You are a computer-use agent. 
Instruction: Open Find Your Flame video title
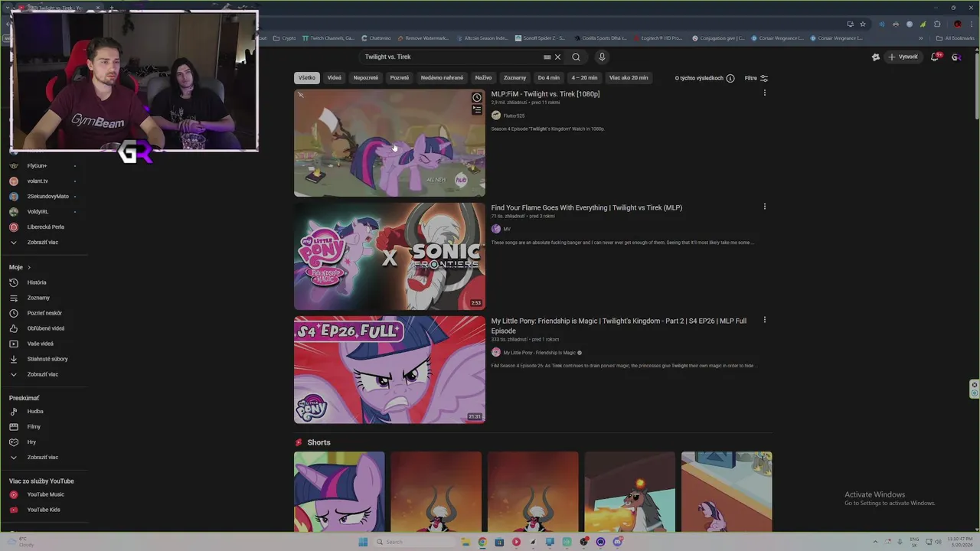coord(586,207)
